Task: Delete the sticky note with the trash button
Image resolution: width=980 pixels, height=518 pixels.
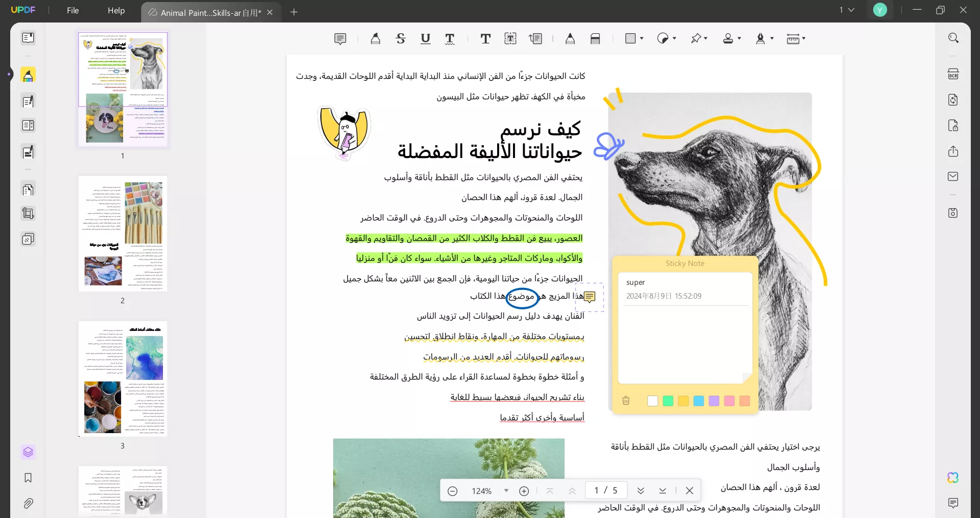Action: point(625,401)
